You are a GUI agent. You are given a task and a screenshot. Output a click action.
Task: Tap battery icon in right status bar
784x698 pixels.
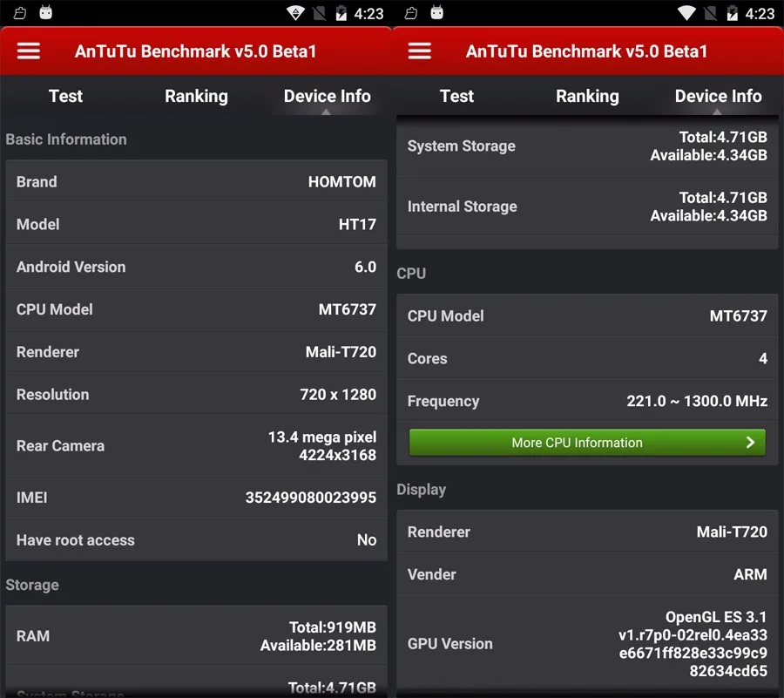[x=732, y=13]
